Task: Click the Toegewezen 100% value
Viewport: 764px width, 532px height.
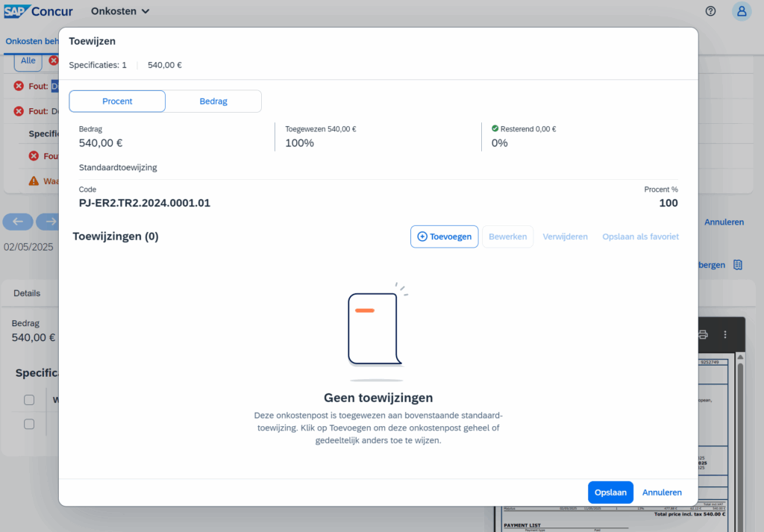Action: click(300, 143)
